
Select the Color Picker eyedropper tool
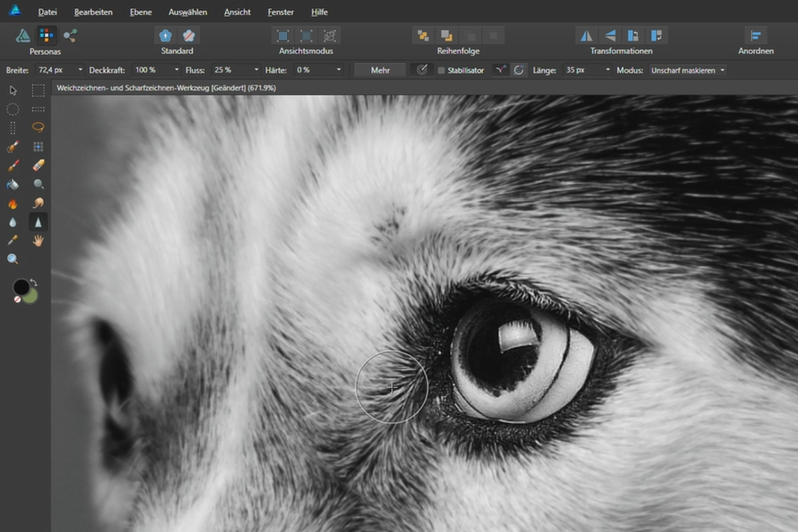click(13, 240)
